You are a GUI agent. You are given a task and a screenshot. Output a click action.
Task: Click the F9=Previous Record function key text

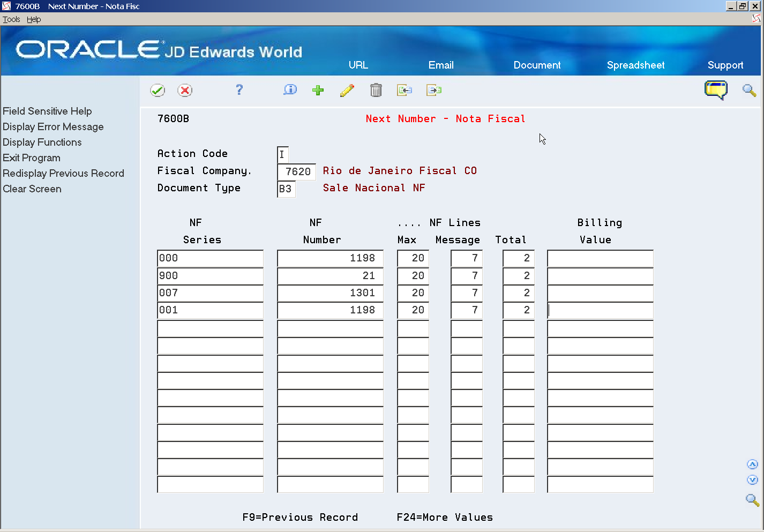click(300, 517)
